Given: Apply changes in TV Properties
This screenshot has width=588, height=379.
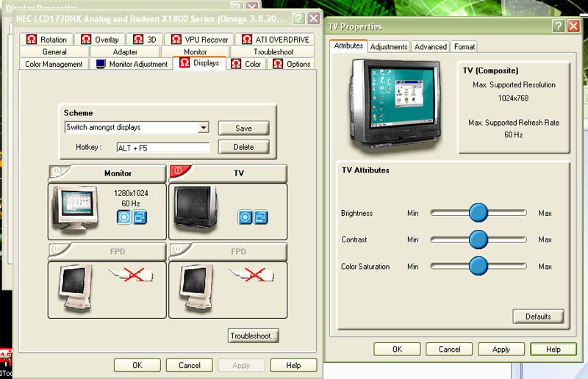Looking at the screenshot, I should [x=501, y=350].
